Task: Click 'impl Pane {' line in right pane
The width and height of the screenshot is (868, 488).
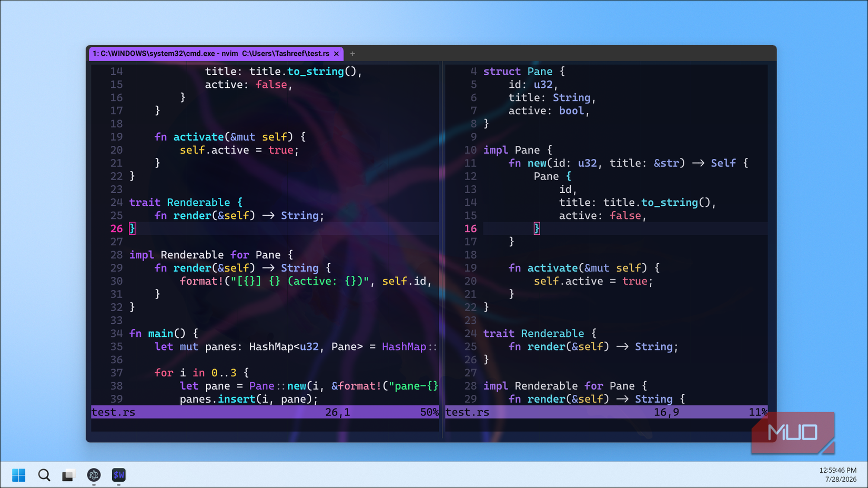Action: coord(518,150)
